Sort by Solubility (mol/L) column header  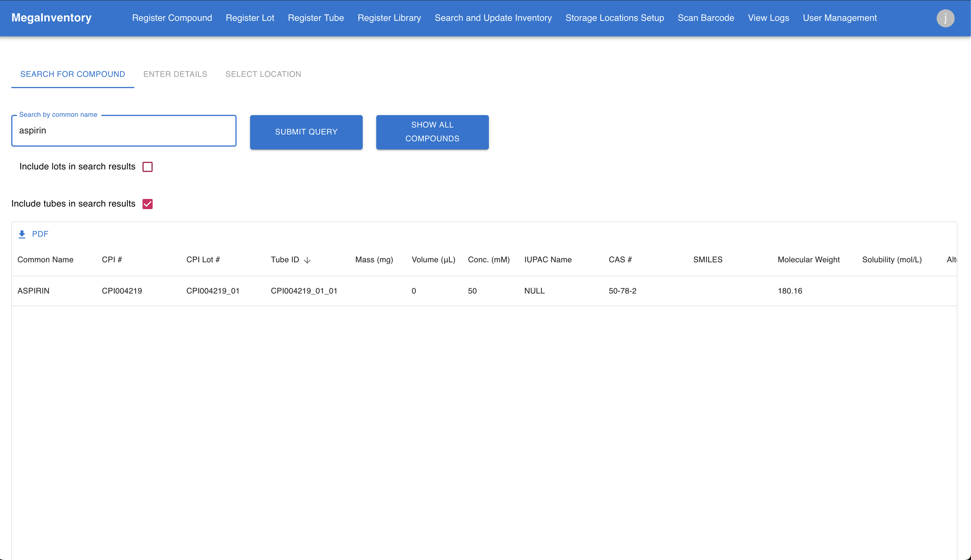tap(892, 260)
